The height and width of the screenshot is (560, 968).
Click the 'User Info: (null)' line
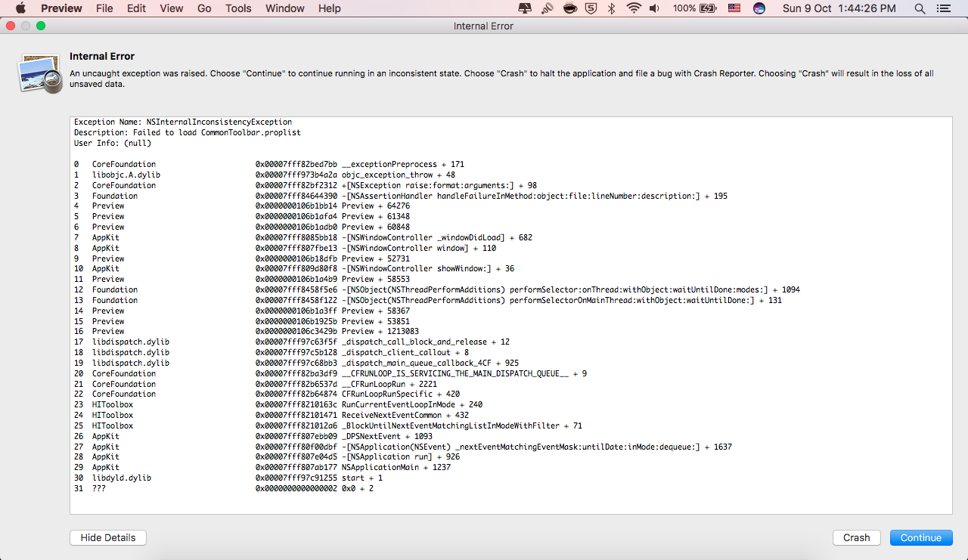(x=113, y=143)
